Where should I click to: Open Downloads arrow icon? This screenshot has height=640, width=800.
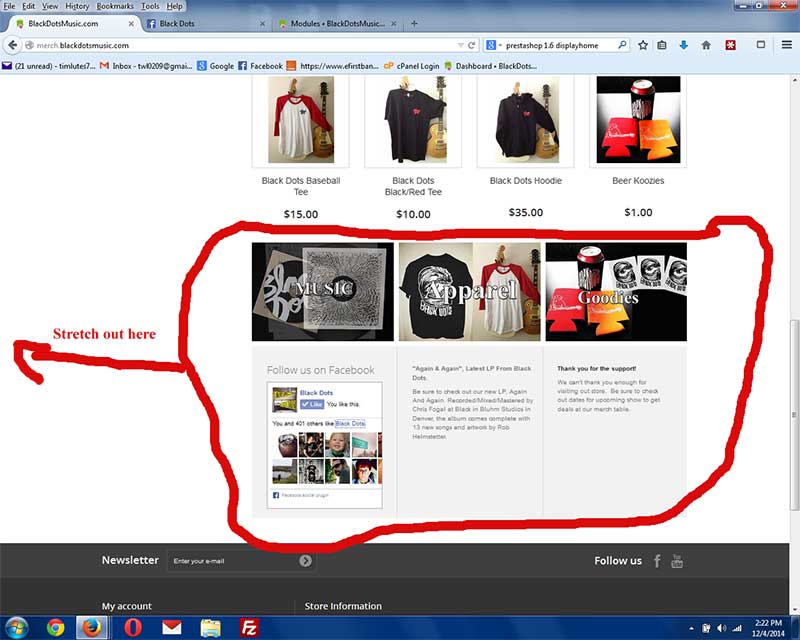point(684,45)
